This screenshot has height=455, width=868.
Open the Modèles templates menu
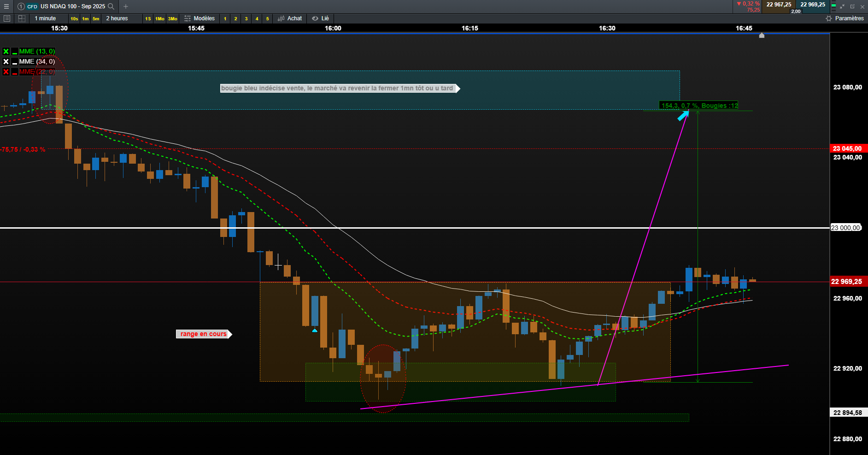tap(199, 18)
